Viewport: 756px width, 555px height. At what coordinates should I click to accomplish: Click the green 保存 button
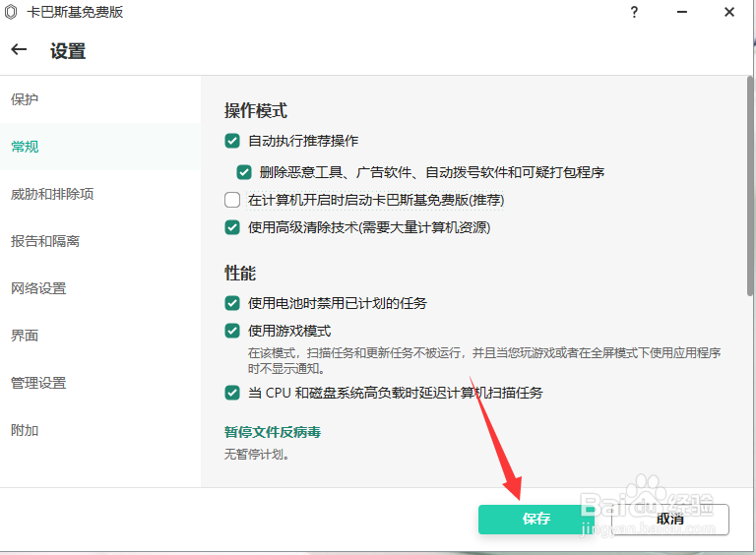(536, 519)
